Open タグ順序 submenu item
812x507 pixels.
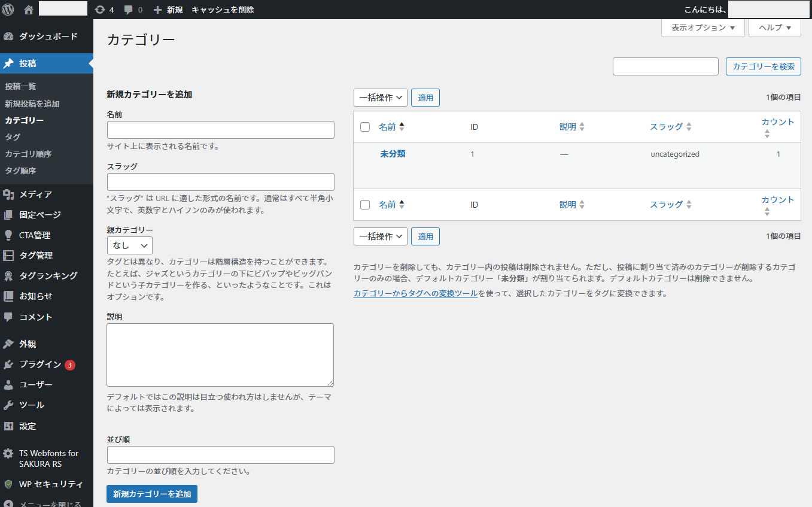pos(20,171)
